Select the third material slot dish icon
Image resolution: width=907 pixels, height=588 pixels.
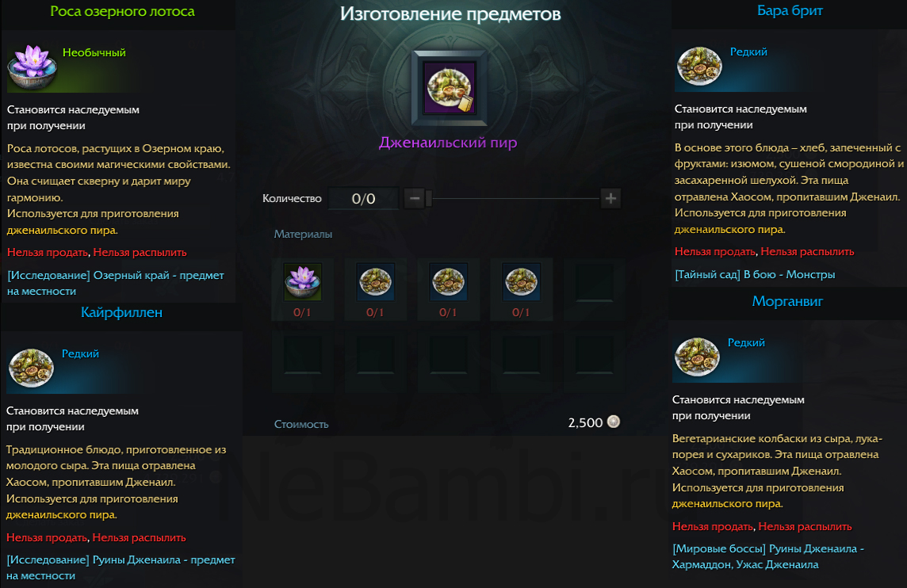[448, 282]
